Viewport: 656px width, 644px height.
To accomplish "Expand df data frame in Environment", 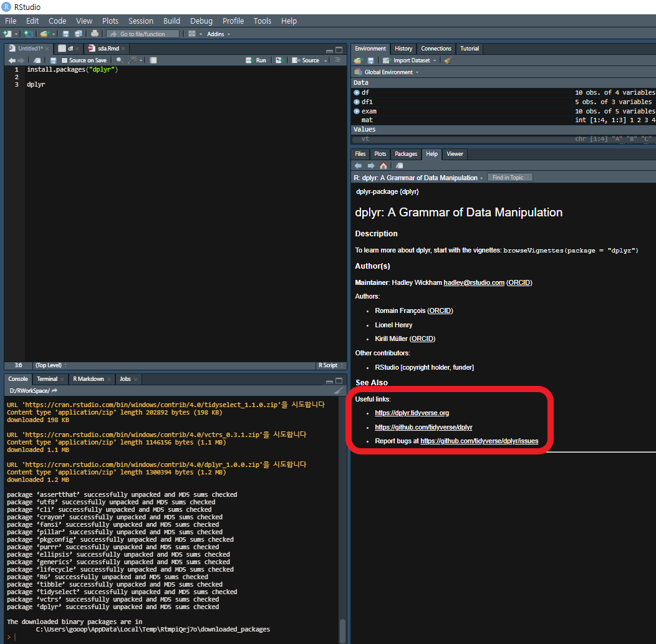I will 357,93.
